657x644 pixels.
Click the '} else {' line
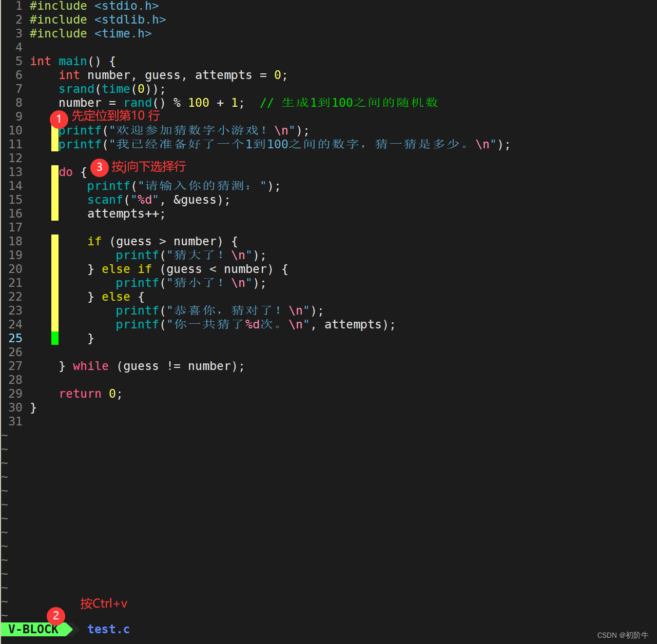point(116,297)
